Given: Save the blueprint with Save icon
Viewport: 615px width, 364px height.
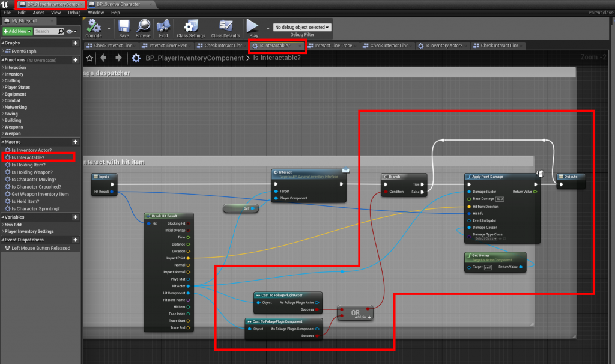Looking at the screenshot, I should pyautogui.click(x=124, y=29).
